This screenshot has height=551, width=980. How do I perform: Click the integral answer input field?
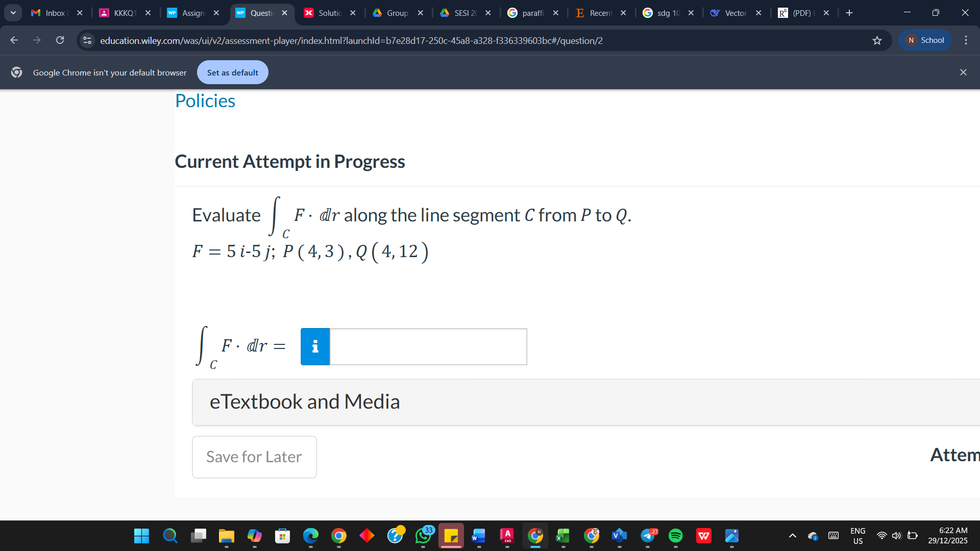pos(428,346)
